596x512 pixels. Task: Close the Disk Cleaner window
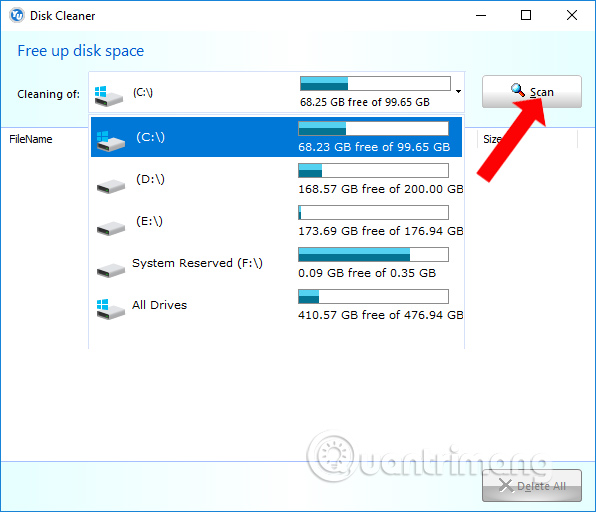coord(572,16)
